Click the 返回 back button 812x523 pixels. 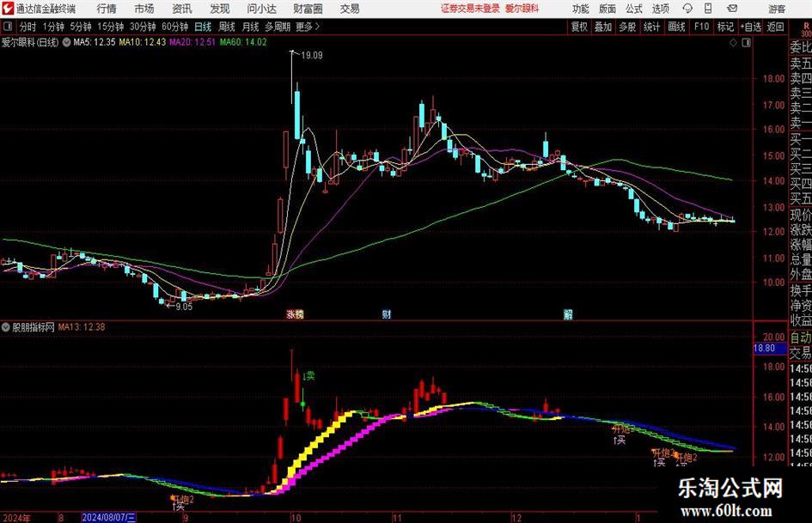775,27
